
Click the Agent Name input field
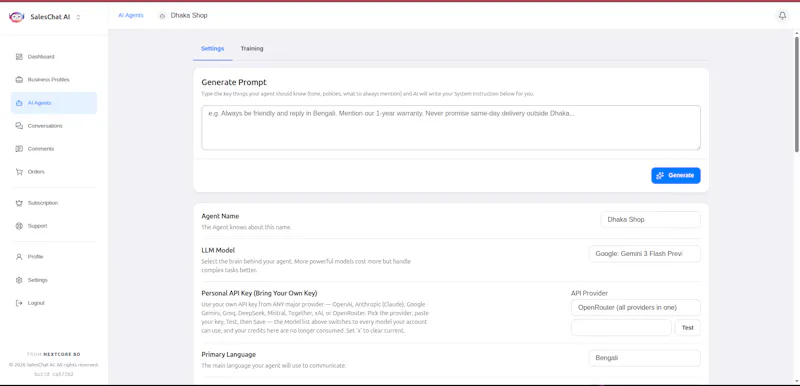(651, 220)
